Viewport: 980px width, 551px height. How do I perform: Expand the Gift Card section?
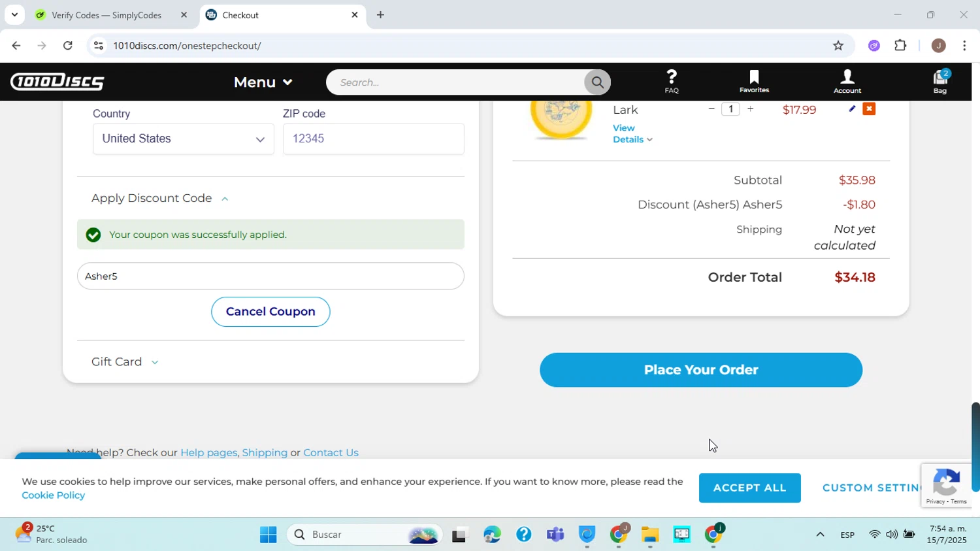[x=125, y=361]
